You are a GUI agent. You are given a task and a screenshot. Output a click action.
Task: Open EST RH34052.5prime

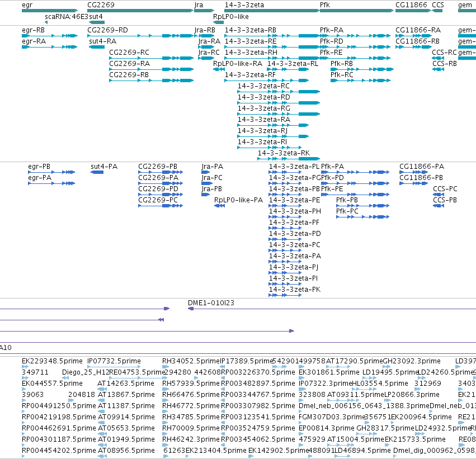point(165,367)
